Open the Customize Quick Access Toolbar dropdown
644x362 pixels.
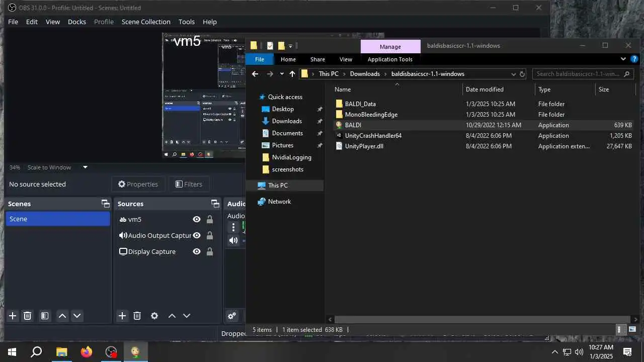[290, 46]
